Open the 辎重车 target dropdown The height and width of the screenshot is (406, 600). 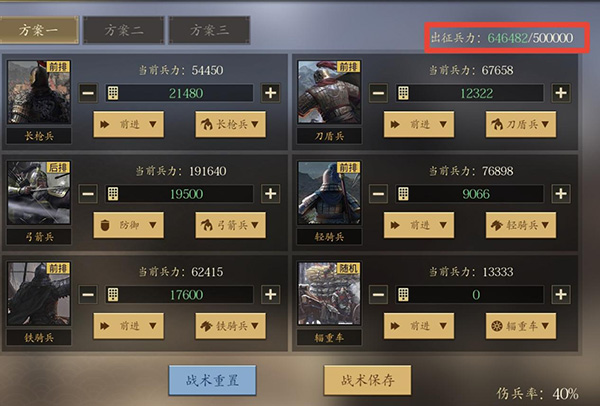(x=521, y=326)
